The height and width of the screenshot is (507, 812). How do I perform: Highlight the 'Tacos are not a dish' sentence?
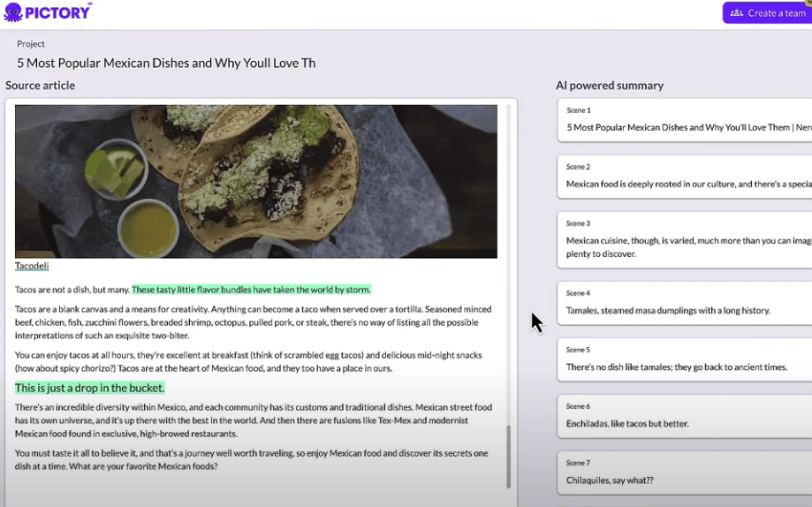click(72, 290)
